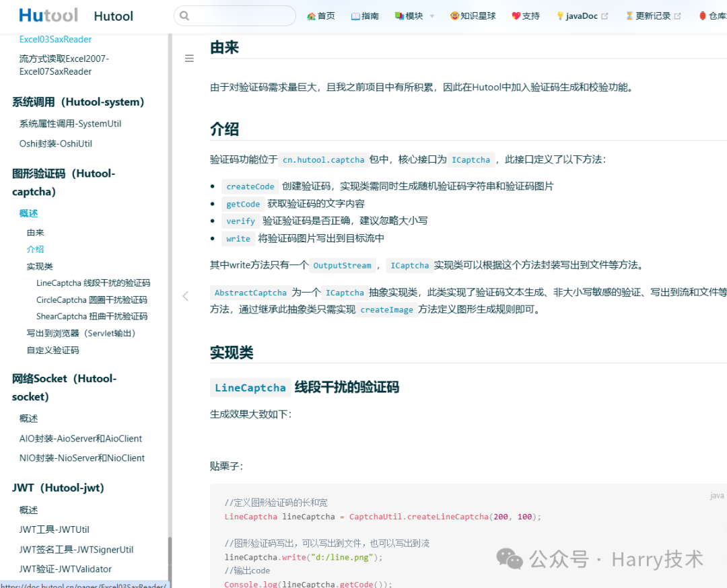Jump to 实现类 section in sidebar

click(x=40, y=266)
